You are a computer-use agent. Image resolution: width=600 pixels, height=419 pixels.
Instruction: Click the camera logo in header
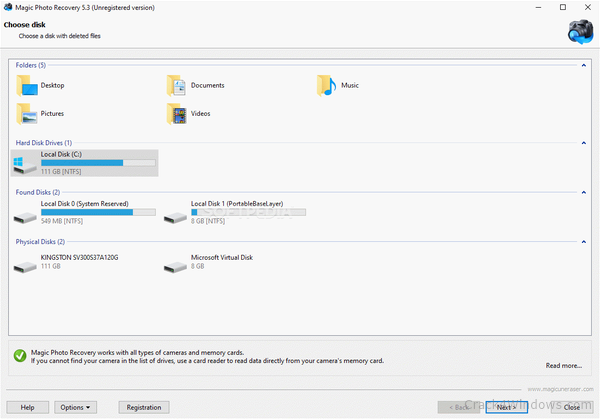tap(580, 32)
